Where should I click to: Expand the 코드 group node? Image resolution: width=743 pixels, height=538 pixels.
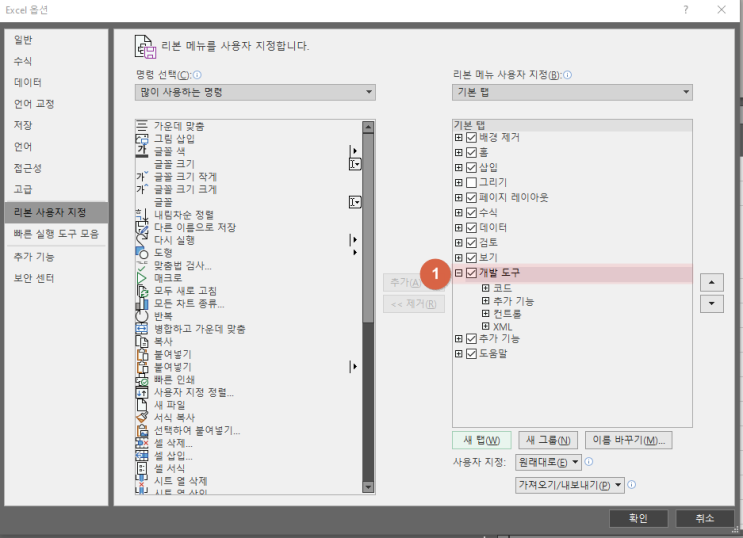coord(485,288)
